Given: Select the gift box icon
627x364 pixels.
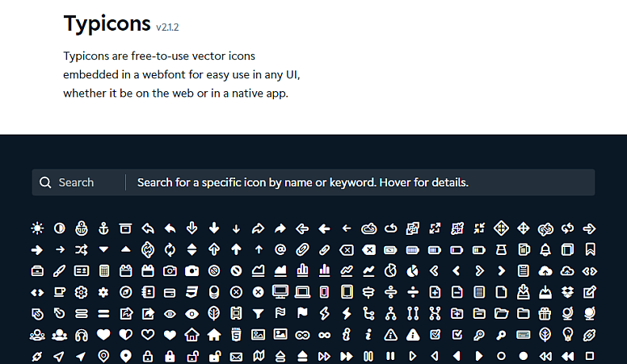Looking at the screenshot, I should coord(545,314).
